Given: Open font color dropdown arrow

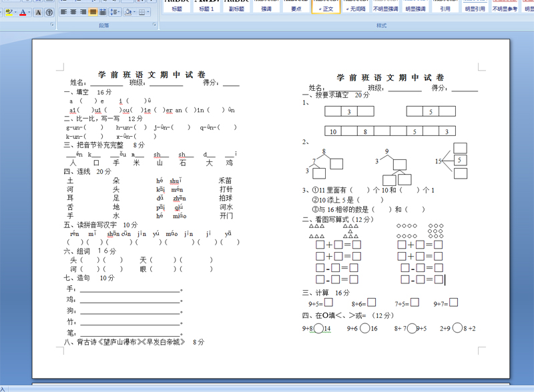Looking at the screenshot, I should tap(29, 13).
